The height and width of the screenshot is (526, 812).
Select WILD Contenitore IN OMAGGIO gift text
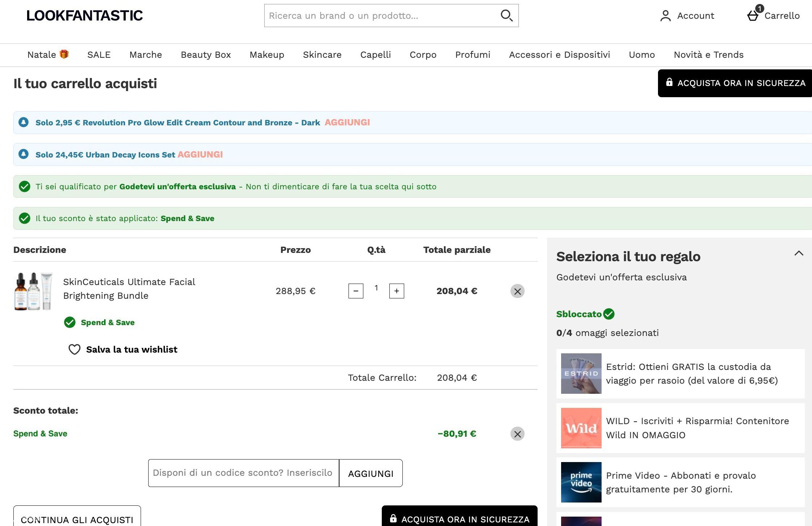point(697,428)
